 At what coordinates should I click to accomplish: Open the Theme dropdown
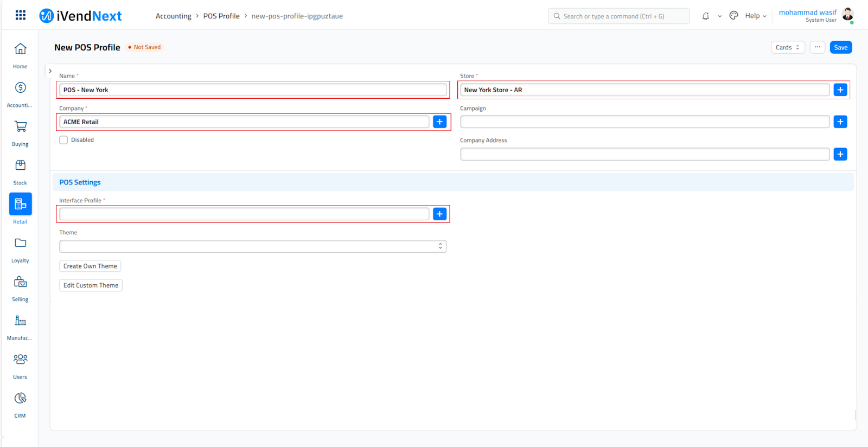click(x=253, y=246)
